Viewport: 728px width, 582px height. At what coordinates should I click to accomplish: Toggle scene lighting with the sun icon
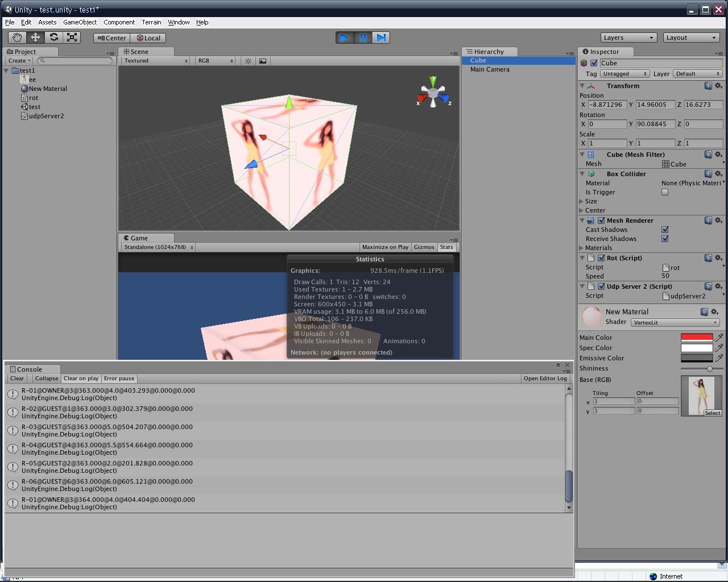(x=248, y=61)
